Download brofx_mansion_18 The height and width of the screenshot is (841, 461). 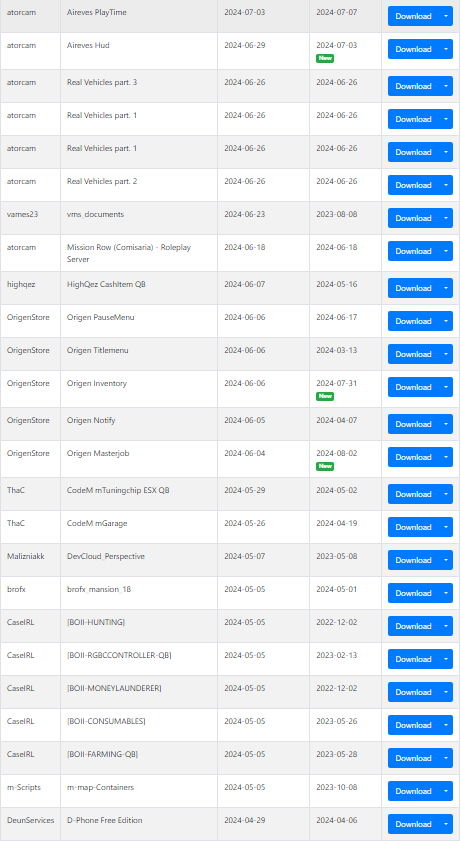[x=413, y=593]
